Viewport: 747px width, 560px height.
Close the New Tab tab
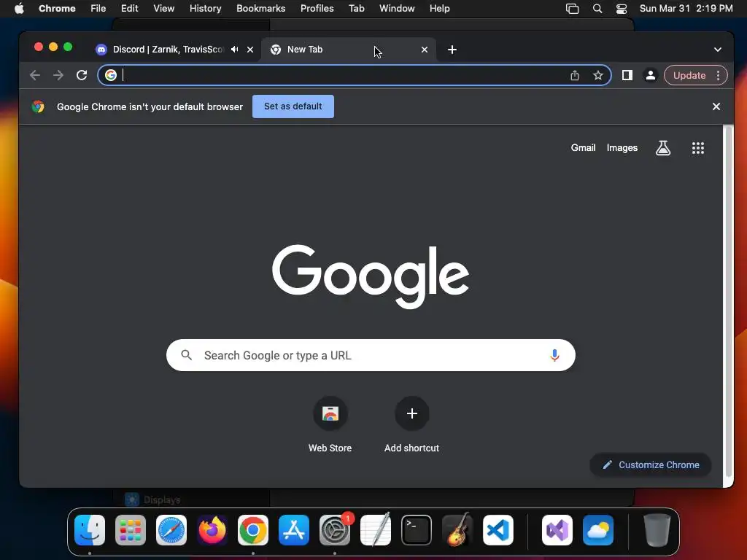(425, 50)
